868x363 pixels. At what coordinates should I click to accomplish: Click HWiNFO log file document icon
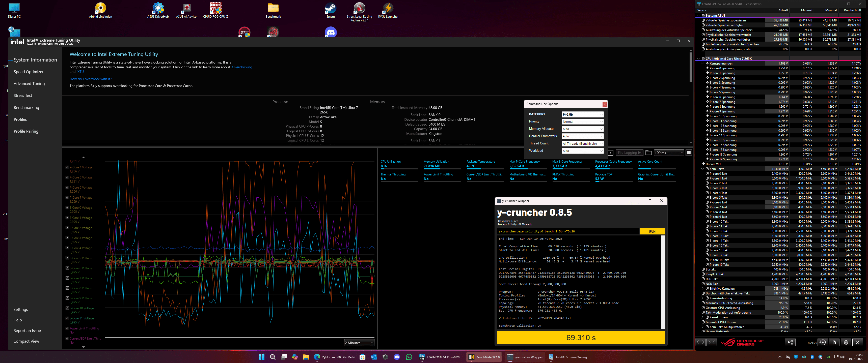834,342
